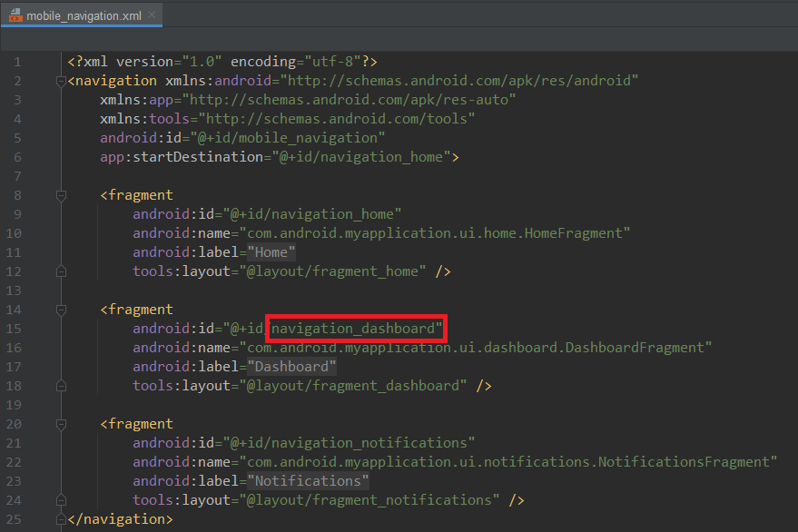Collapse the first fragment fold at line 8
798x532 pixels.
pyautogui.click(x=61, y=195)
